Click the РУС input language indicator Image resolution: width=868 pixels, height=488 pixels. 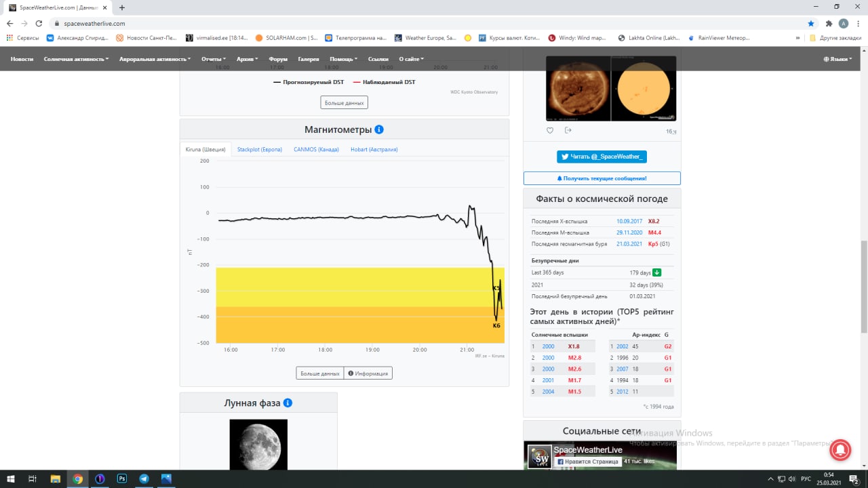click(806, 479)
